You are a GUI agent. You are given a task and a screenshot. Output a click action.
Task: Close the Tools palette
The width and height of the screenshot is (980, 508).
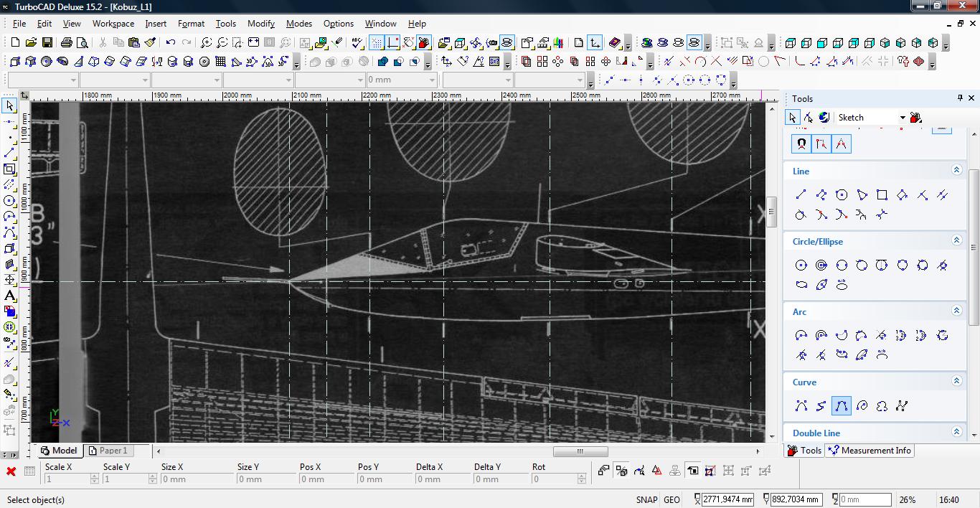pyautogui.click(x=972, y=98)
